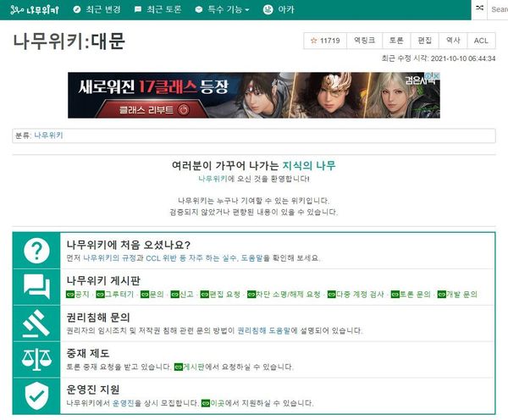508x420 pixels.
Task: Open 다중 계정 검사 board link
Action: pos(356,294)
